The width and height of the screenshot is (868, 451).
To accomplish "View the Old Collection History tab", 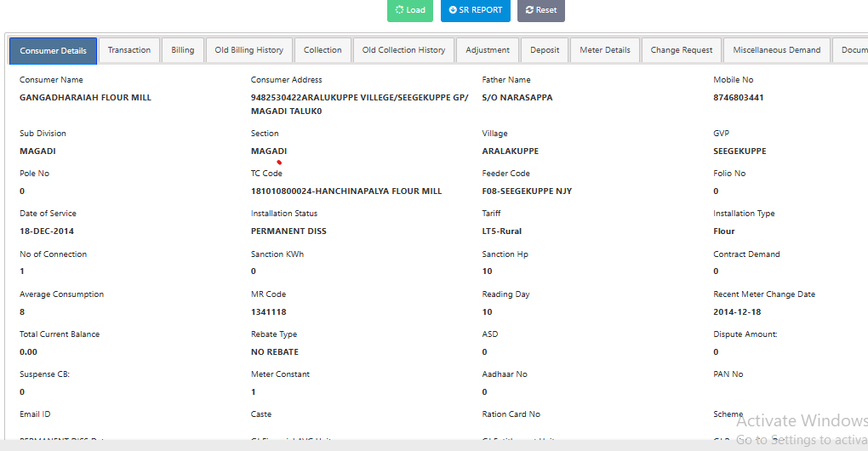I will pyautogui.click(x=403, y=50).
